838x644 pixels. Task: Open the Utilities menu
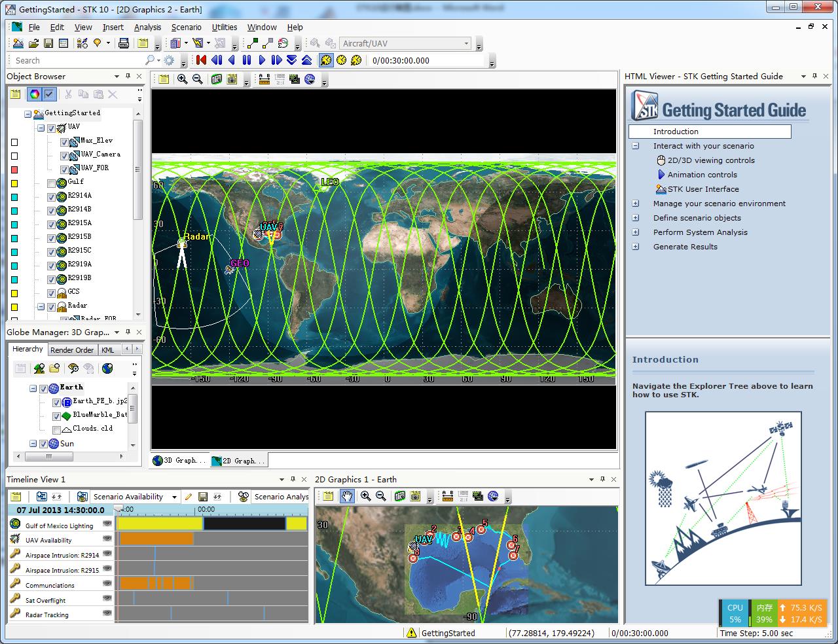pos(224,27)
